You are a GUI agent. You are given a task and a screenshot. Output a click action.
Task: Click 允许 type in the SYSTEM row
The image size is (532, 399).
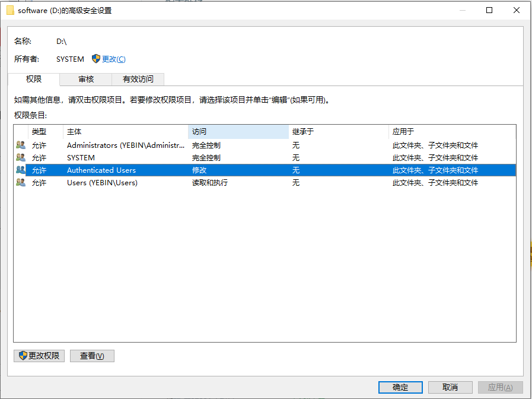coord(39,158)
